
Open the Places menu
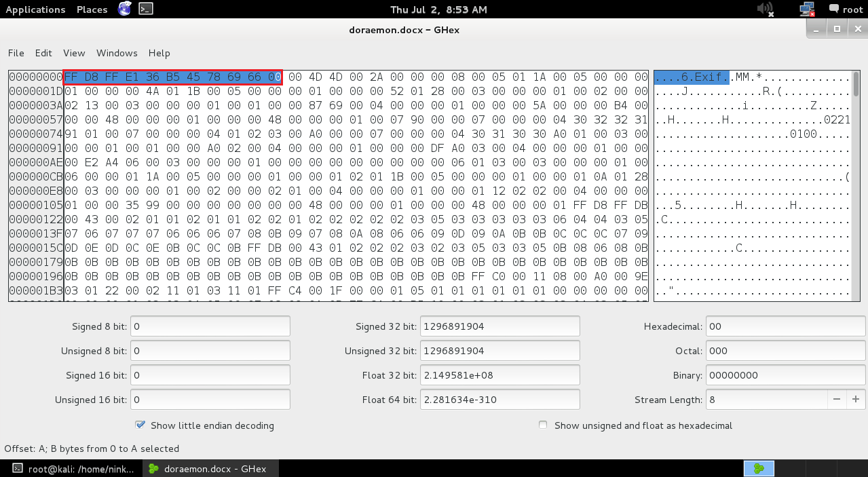point(92,9)
